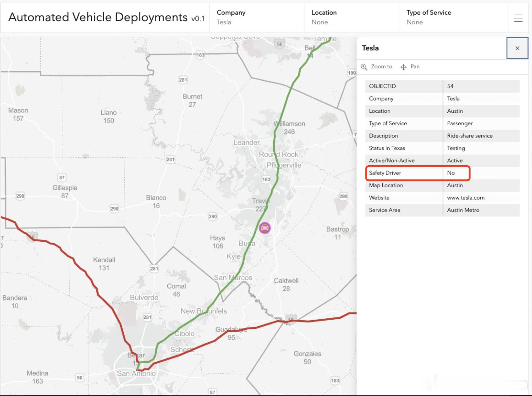
Task: Open the hamburger menu in the header
Action: point(518,18)
